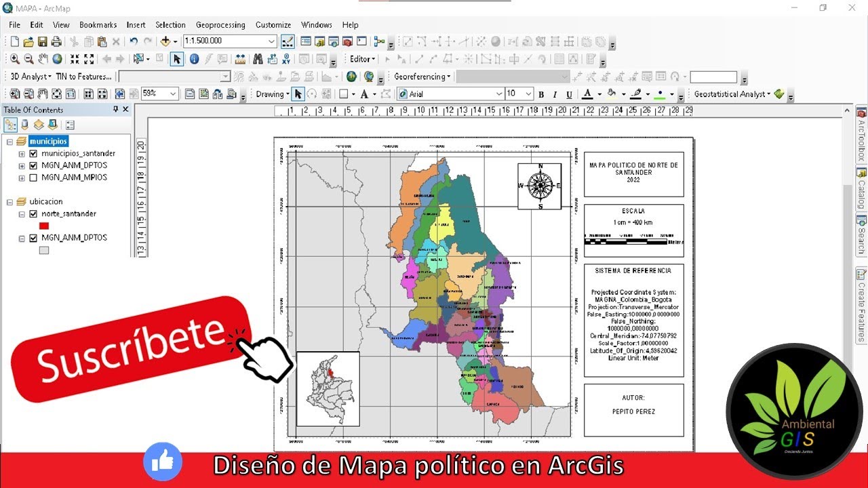This screenshot has height=488, width=868.
Task: Open the File menu
Action: (x=14, y=25)
